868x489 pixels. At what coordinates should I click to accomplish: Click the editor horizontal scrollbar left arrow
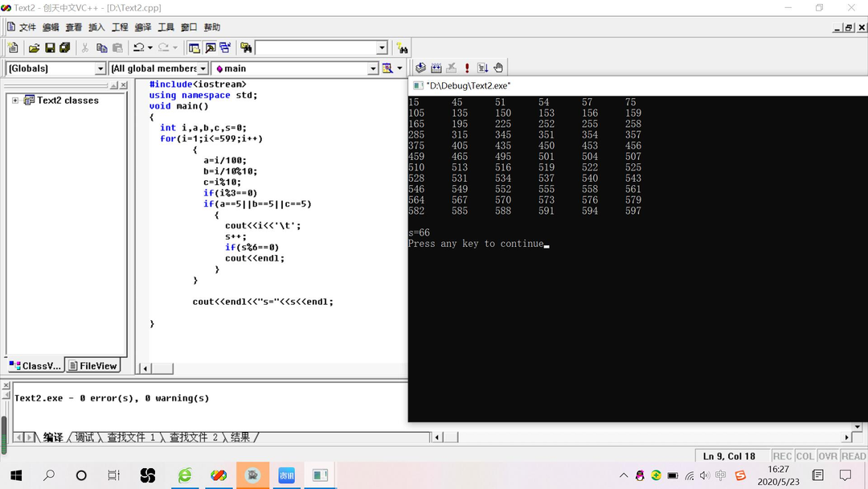coord(145,368)
